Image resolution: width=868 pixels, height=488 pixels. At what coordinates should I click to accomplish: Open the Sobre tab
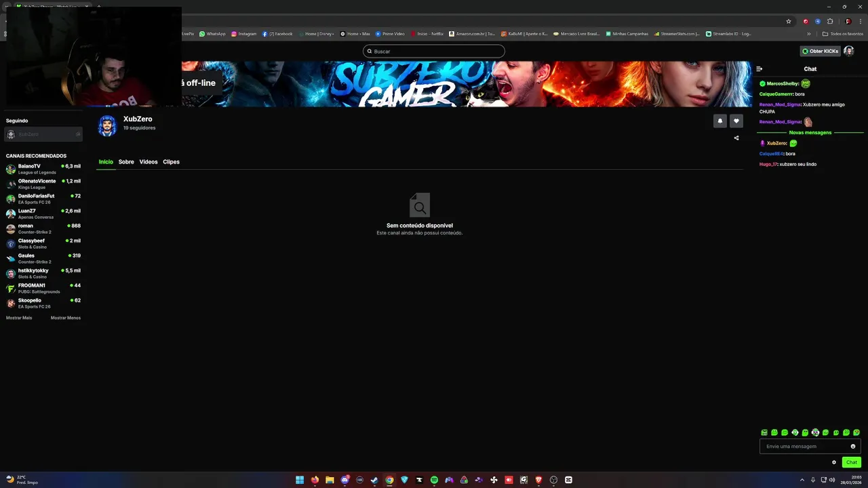pos(126,162)
